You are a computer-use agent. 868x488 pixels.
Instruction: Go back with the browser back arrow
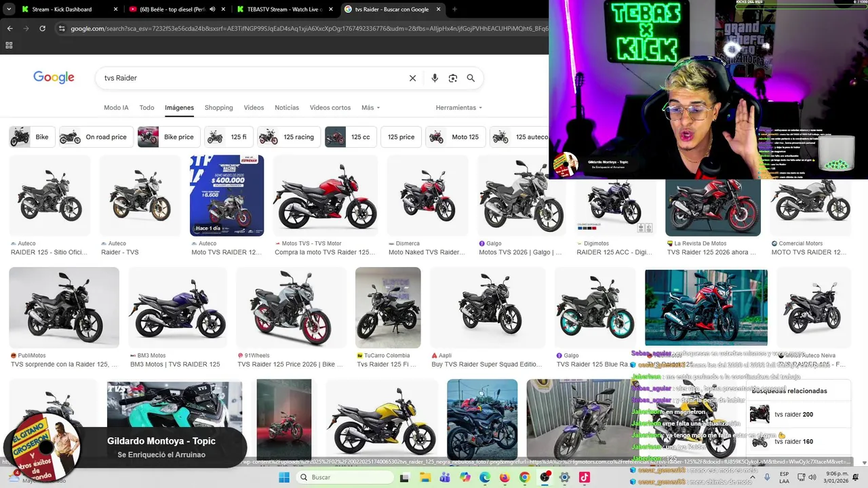(9, 28)
